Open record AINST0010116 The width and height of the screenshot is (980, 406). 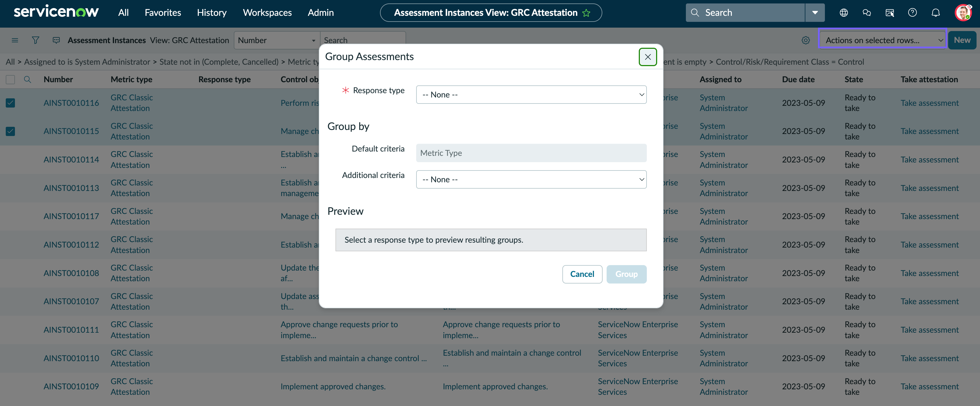pos(71,103)
